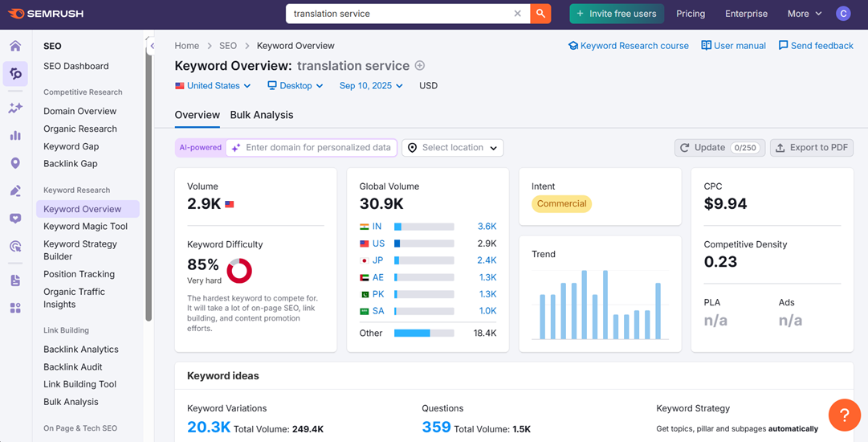
Task: Open Link Building Tool in sidebar
Action: pyautogui.click(x=80, y=384)
